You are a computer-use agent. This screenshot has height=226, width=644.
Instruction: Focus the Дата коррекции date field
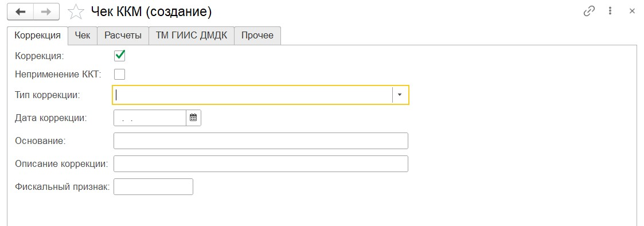coord(150,118)
